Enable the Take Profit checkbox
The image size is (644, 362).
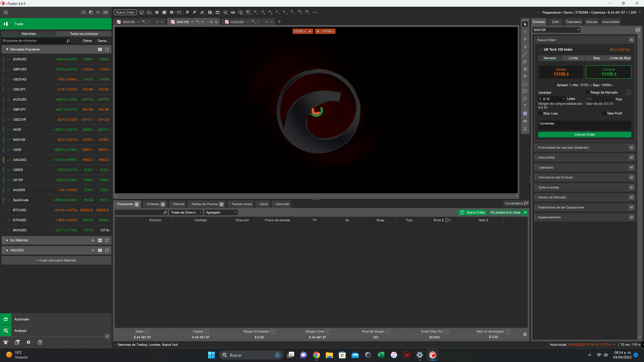[x=604, y=113]
